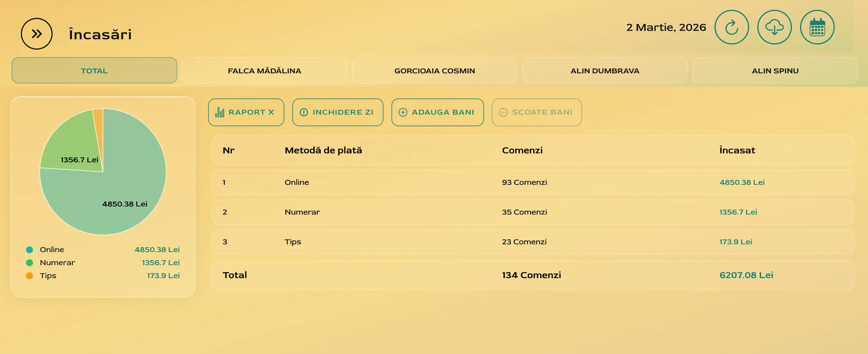Click SCOATE BANI button
The height and width of the screenshot is (354, 868).
(x=537, y=112)
